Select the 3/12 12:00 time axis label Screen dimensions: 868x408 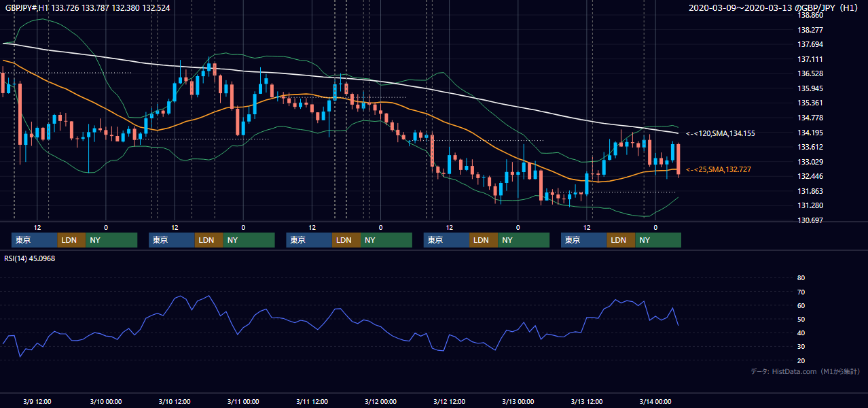tap(449, 401)
